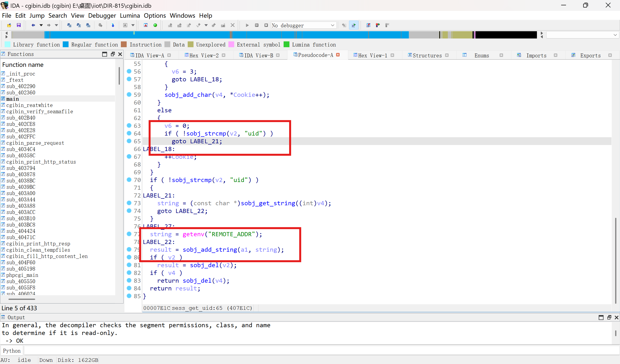Viewport: 620px width, 364px height.
Task: Click the Open file toolbar icon
Action: (x=9, y=25)
